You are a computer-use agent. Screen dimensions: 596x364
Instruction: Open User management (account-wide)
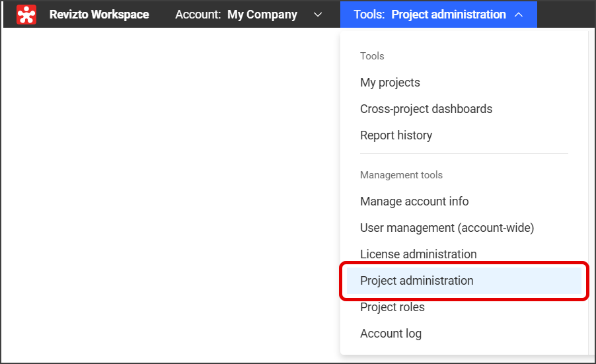[447, 228]
